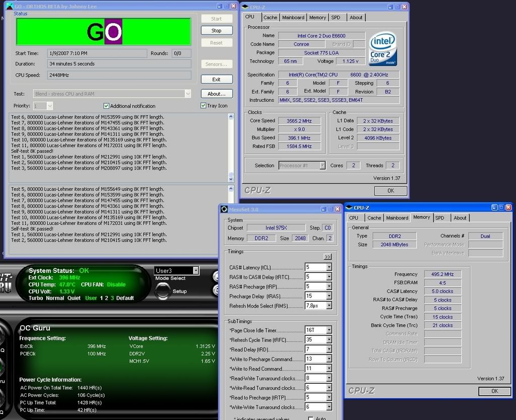
Task: Click the down arrow of the upper ORTHOS log scrollbar
Action: pos(231,179)
